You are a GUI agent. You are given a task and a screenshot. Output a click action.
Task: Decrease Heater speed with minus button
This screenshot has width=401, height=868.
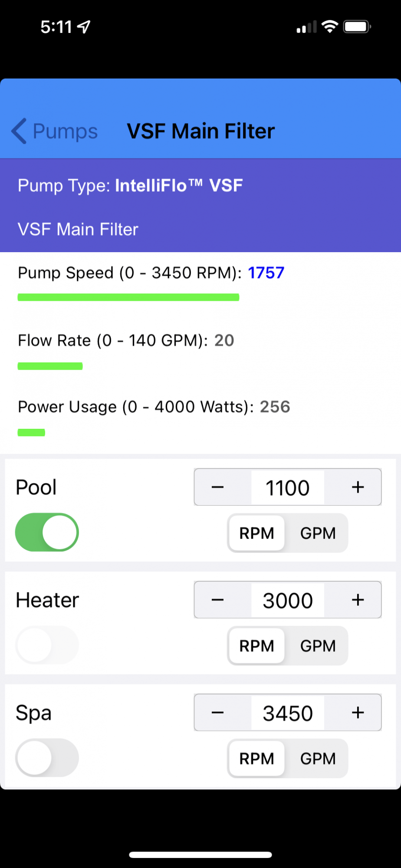(x=218, y=600)
